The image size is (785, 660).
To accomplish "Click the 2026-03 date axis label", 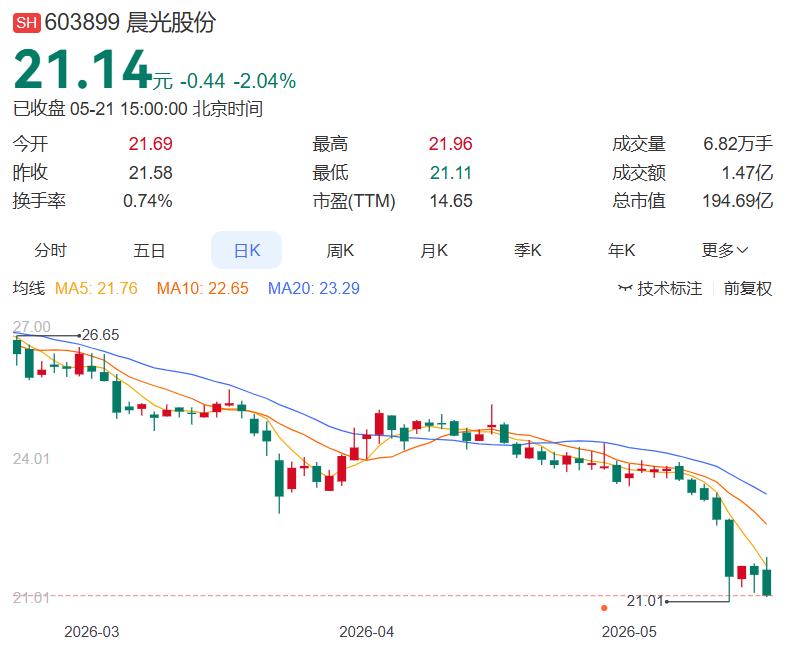I will point(92,631).
